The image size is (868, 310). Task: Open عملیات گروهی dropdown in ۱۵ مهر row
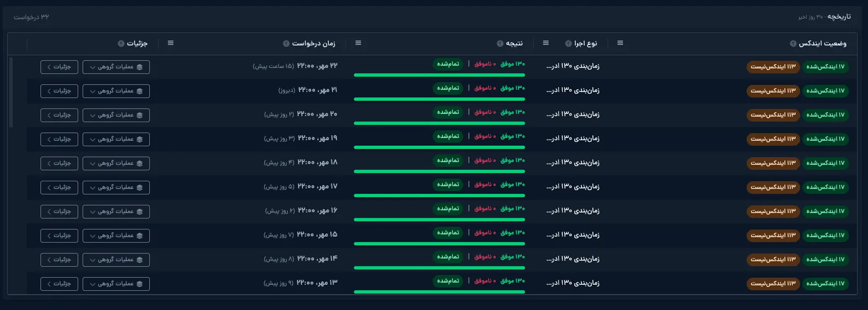click(x=116, y=236)
